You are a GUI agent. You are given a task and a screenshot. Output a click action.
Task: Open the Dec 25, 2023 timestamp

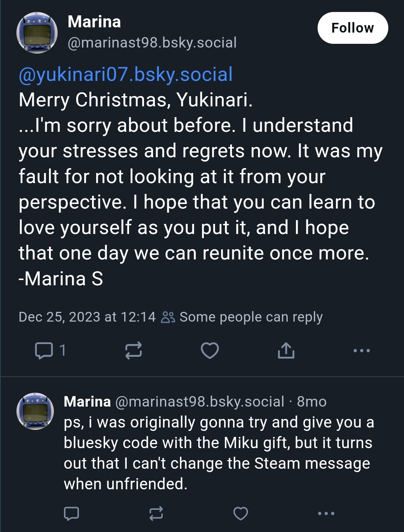click(87, 317)
